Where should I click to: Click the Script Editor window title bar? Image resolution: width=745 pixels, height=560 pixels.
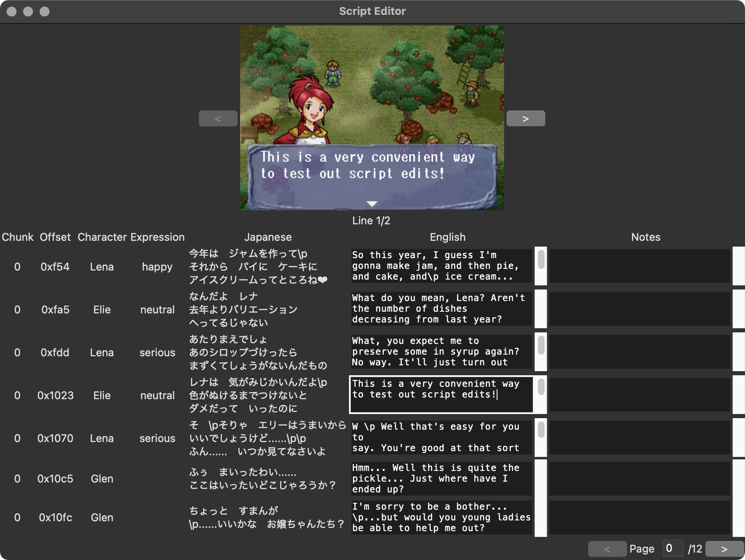coord(372,11)
